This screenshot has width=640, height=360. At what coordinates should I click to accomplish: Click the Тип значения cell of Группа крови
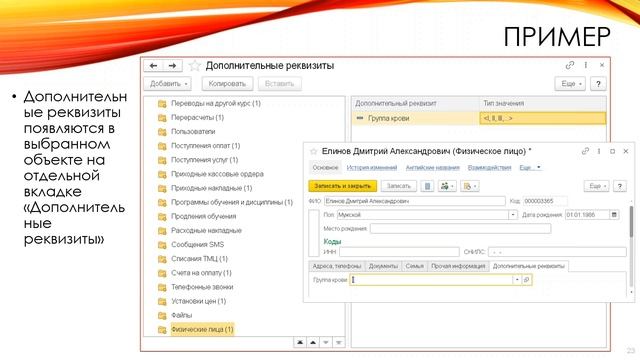[543, 118]
